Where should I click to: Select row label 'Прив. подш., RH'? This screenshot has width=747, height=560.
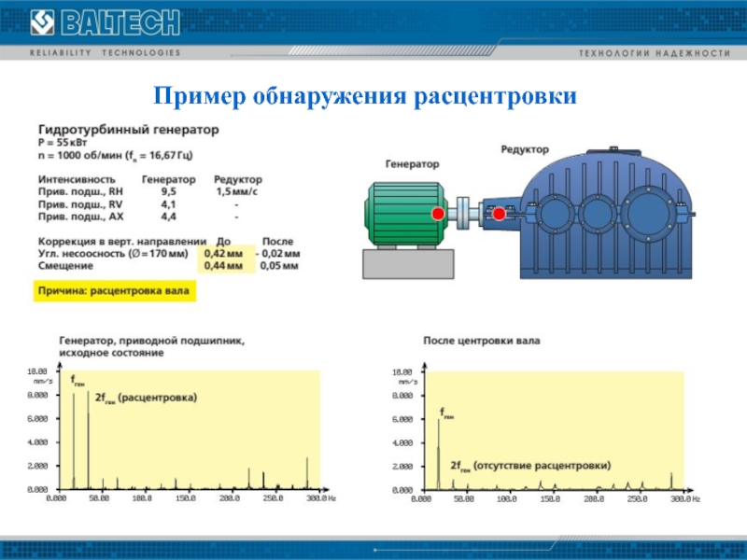coord(80,192)
